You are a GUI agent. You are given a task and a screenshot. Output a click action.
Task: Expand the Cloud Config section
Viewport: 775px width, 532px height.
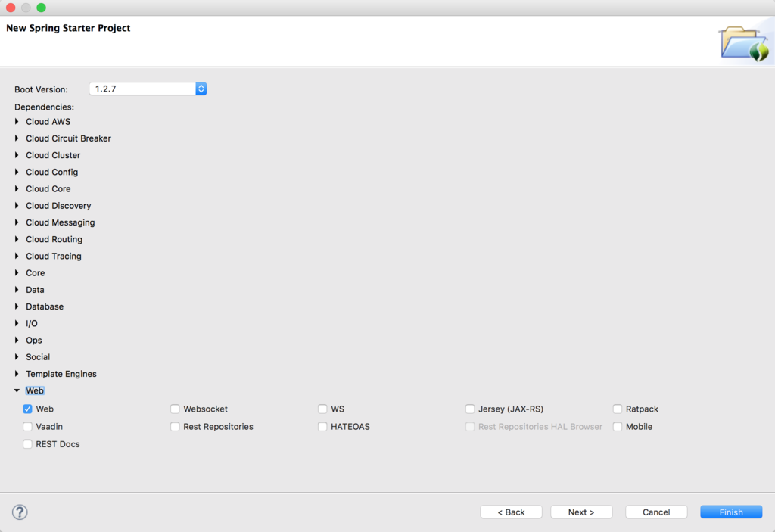pyautogui.click(x=17, y=172)
